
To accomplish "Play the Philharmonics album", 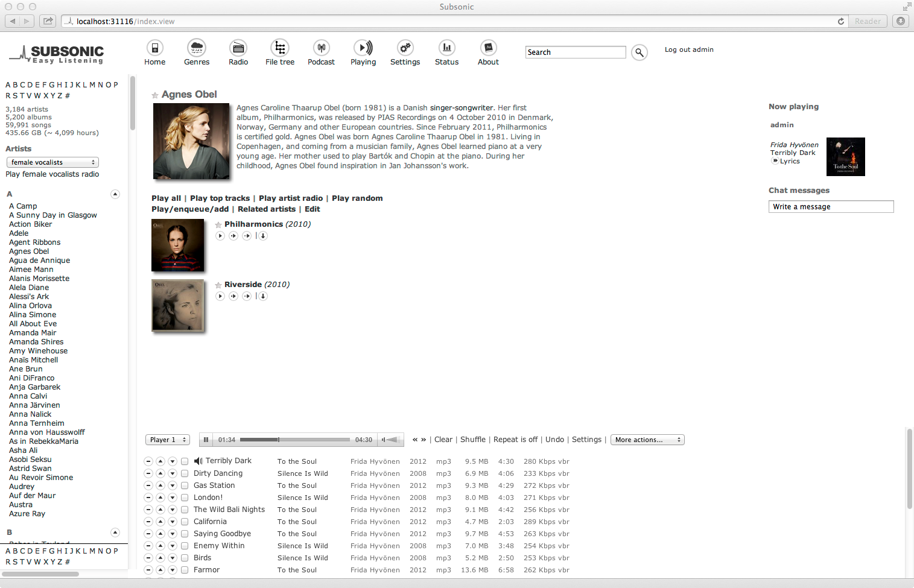I will (220, 236).
